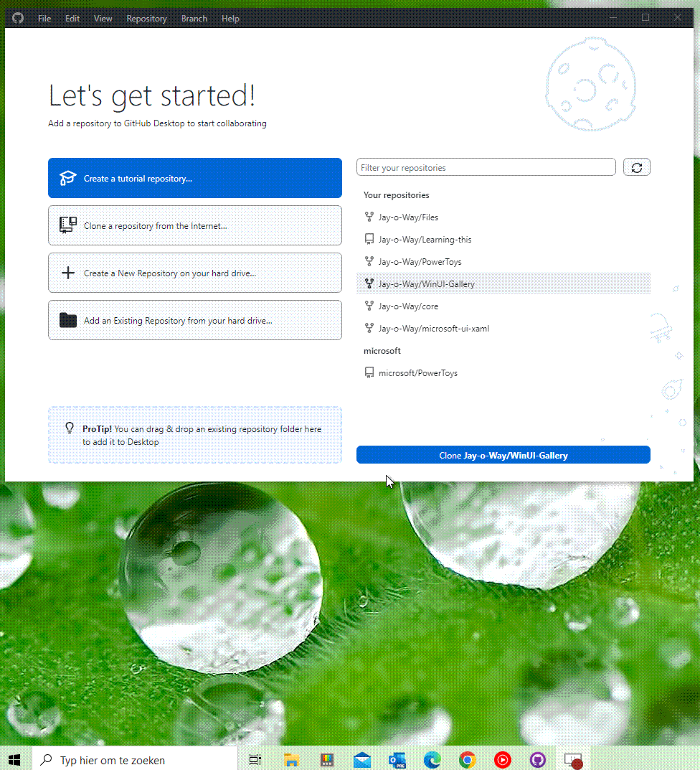The image size is (700, 770).
Task: Click Clone Jay-o-Way/WinUI-Gallery button
Action: (503, 455)
